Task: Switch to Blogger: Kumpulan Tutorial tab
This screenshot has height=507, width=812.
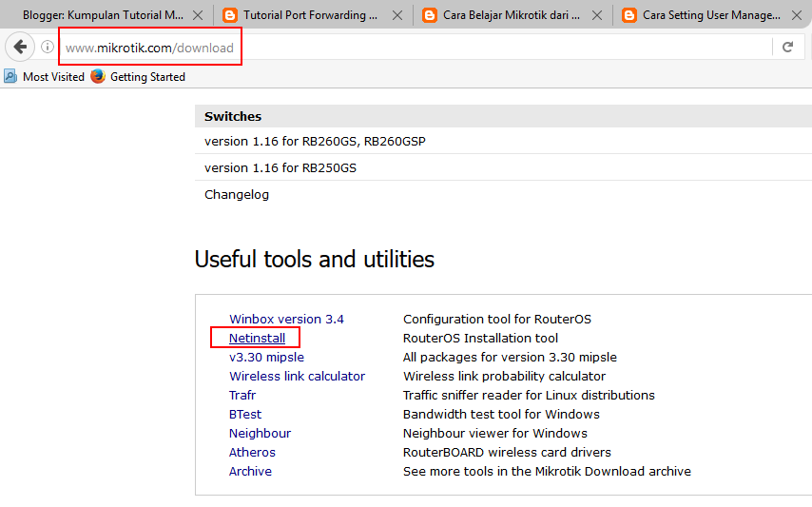Action: click(x=103, y=15)
